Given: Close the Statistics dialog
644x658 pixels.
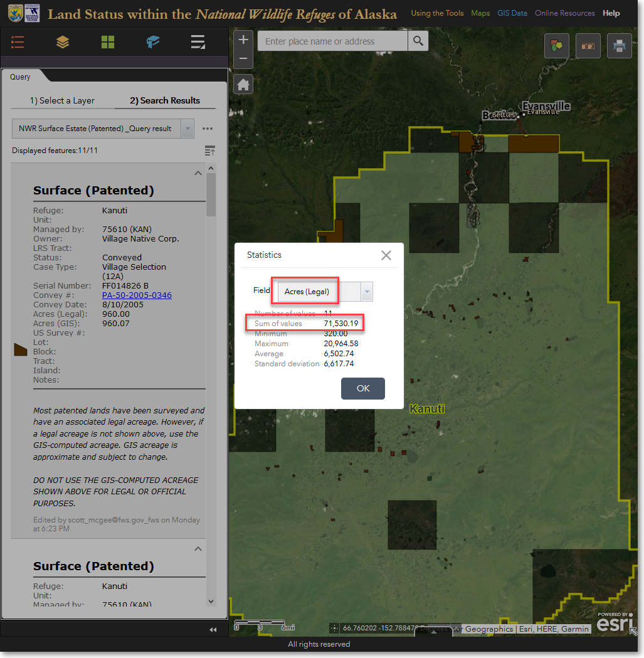Looking at the screenshot, I should (x=386, y=255).
